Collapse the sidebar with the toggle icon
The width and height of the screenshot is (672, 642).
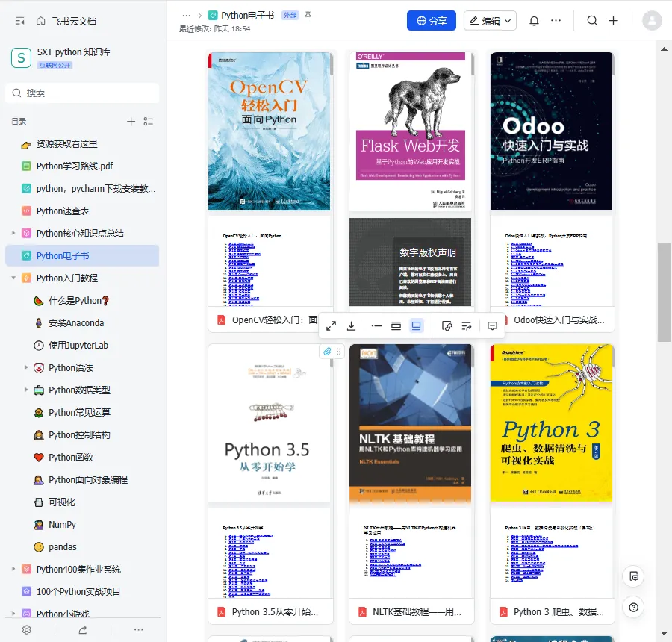pyautogui.click(x=19, y=21)
